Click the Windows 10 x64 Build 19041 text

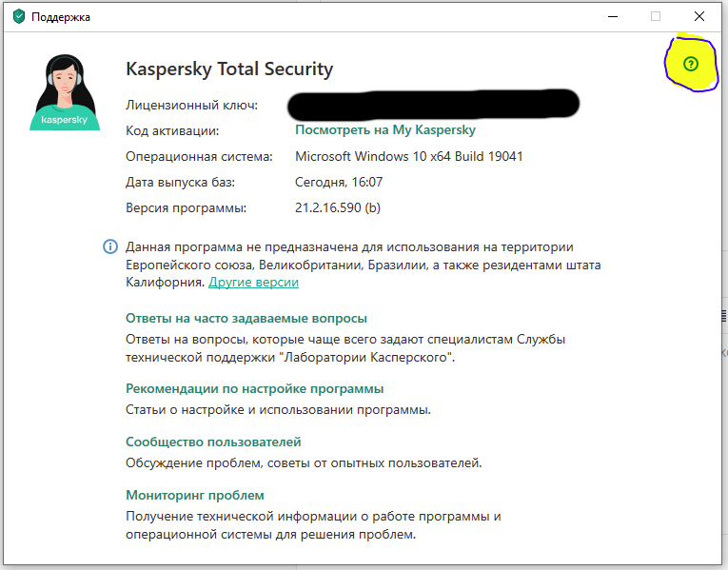pos(408,156)
